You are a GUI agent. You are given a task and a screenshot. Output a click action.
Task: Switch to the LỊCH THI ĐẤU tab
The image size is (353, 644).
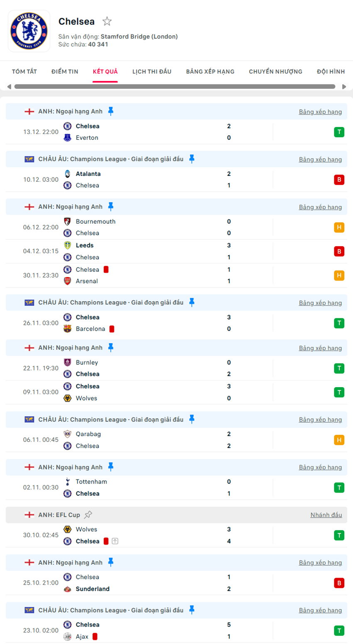152,71
